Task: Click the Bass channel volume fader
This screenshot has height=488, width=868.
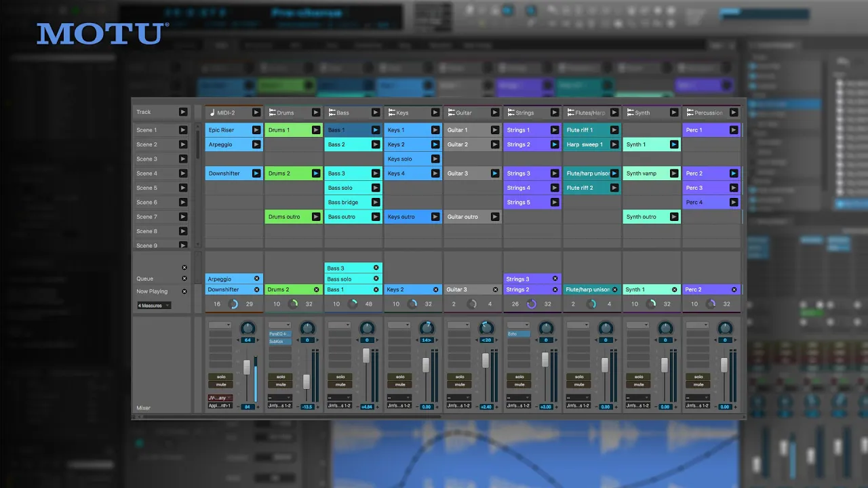Action: [366, 356]
